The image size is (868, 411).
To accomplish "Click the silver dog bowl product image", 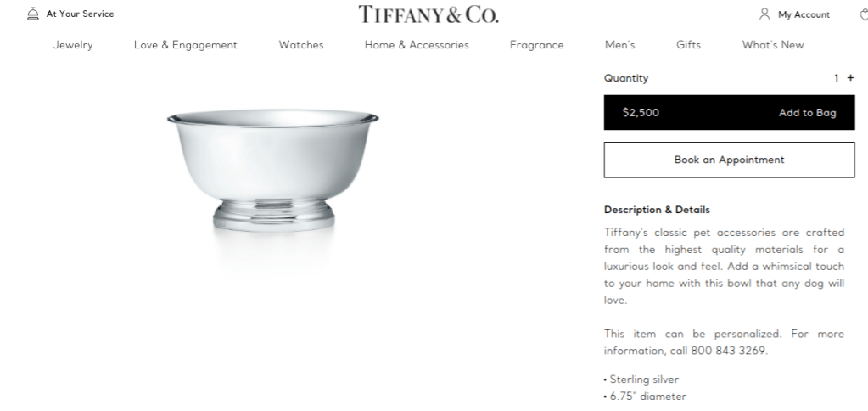I will (x=273, y=171).
